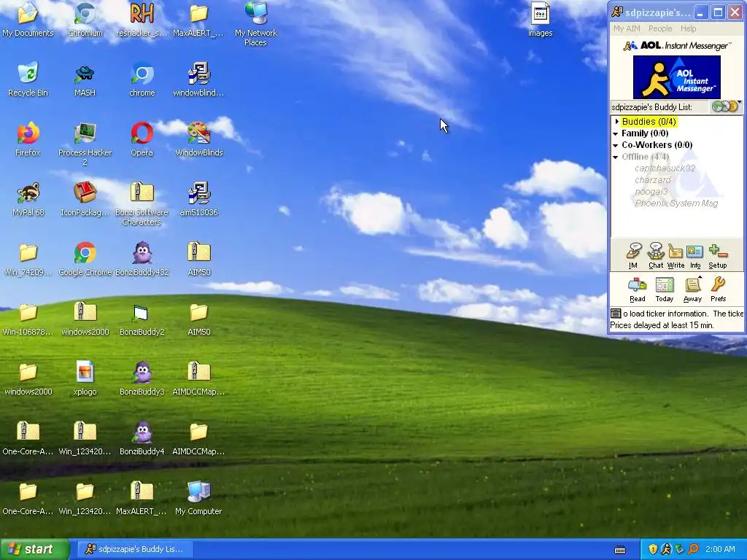Select the lowercase chrome desktop icon

[x=142, y=79]
